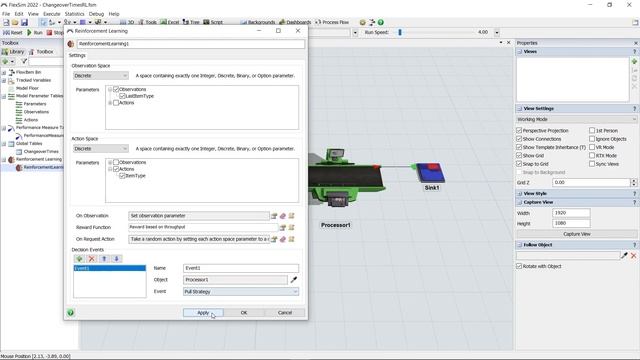The height and width of the screenshot is (360, 640).
Task: Click the OK button
Action: point(244,313)
